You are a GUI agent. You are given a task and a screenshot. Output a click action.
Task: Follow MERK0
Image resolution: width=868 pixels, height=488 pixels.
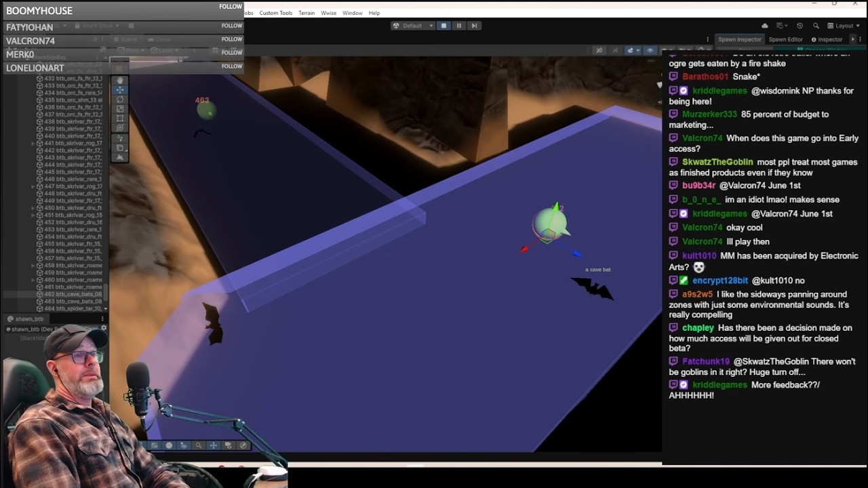231,52
